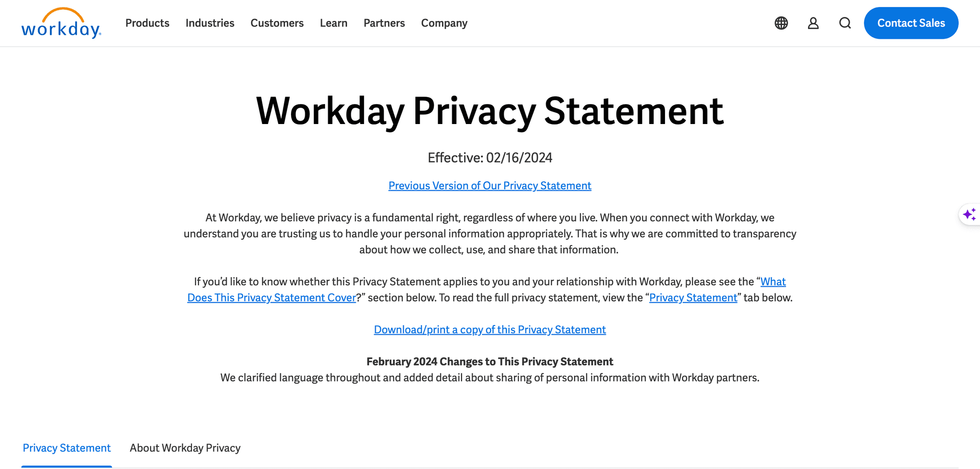Click the sign-in account icon
Image resolution: width=980 pixels, height=469 pixels.
tap(813, 23)
